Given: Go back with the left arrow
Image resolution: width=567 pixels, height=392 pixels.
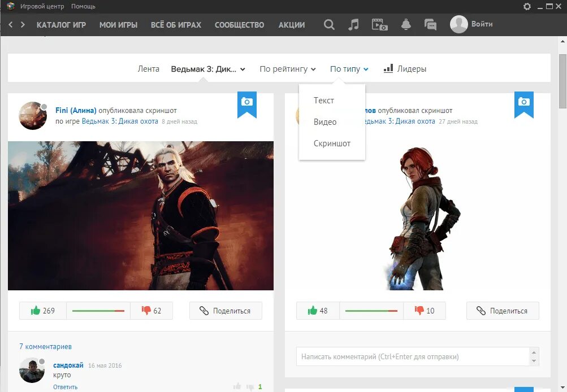Looking at the screenshot, I should coord(11,24).
